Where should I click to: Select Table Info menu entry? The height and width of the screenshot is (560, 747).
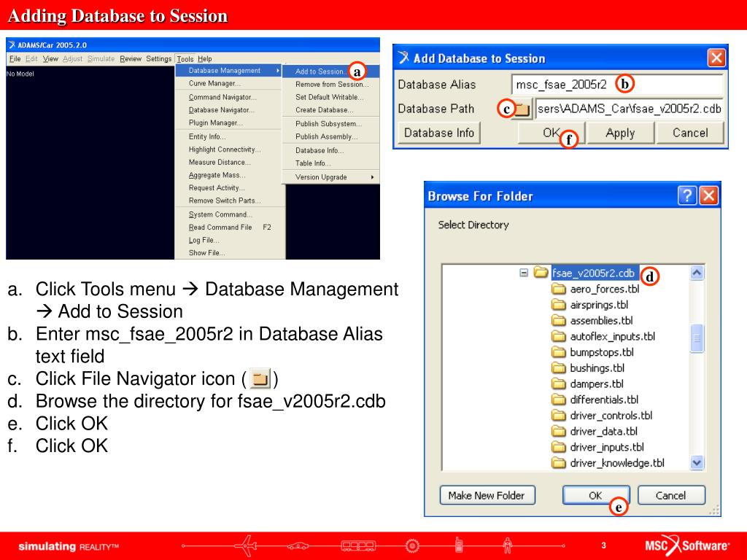coord(331,163)
